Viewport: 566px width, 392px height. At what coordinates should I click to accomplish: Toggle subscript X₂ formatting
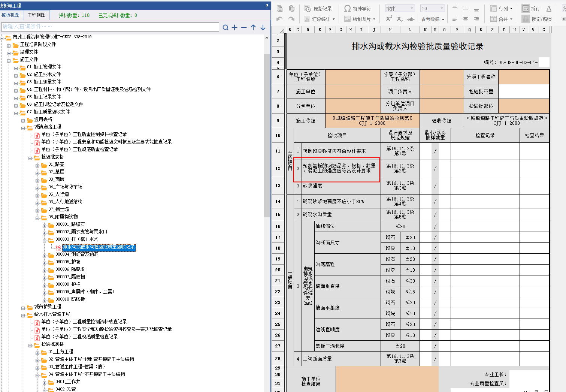tap(400, 19)
